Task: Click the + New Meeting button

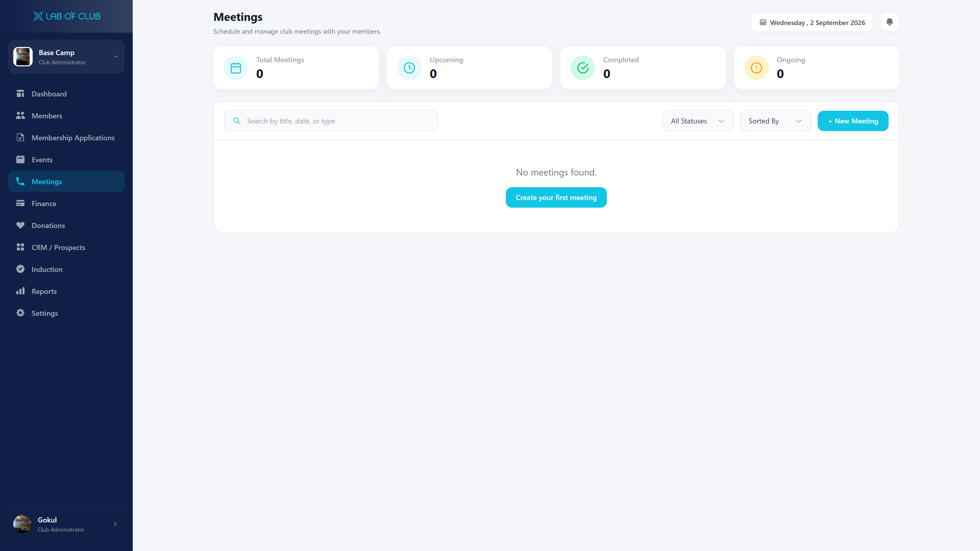Action: [x=853, y=121]
